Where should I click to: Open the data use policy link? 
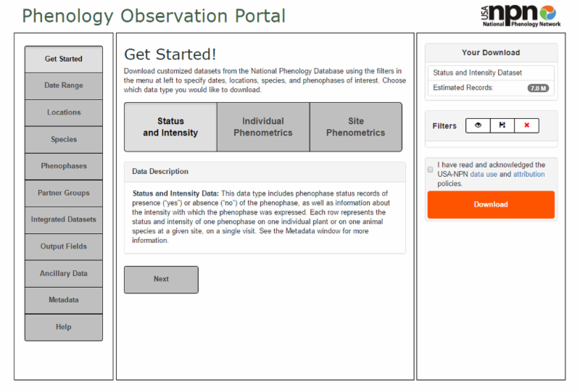pos(484,174)
